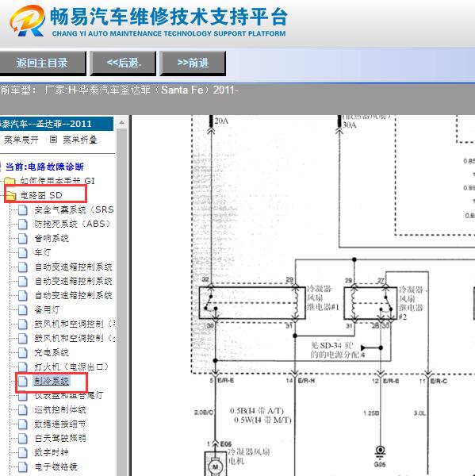475x476 pixels.
Task: Open the 防抱死系统 (ABS) page
Action: coord(72,224)
